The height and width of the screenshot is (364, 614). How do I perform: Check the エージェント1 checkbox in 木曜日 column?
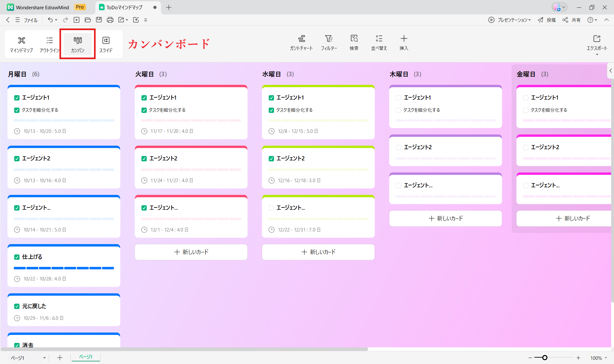[x=398, y=98]
